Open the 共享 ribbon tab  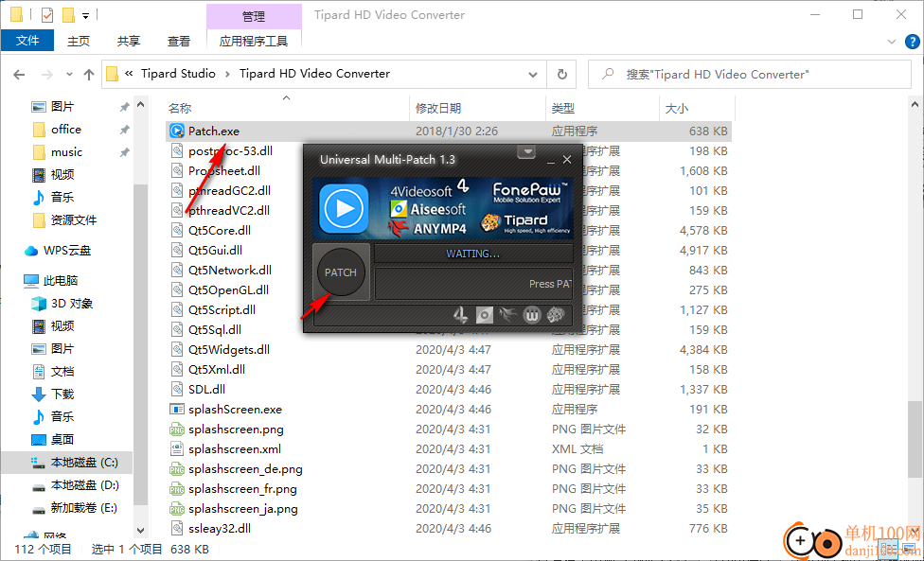coord(129,41)
